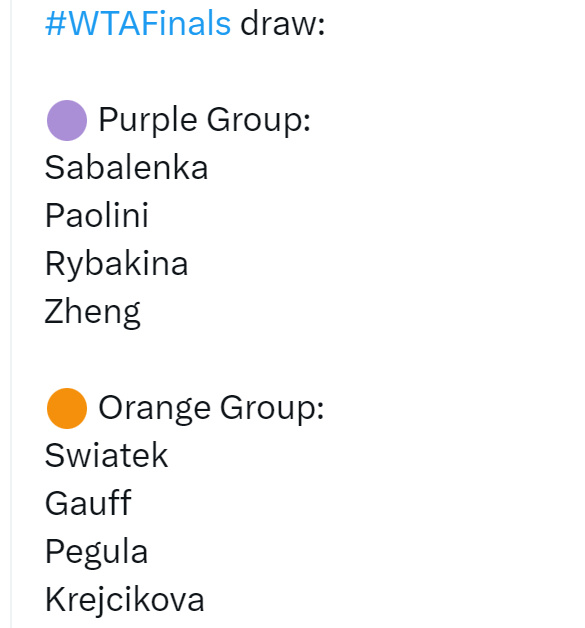This screenshot has height=628, width=585.
Task: Click the name Pegula
Action: tap(97, 552)
